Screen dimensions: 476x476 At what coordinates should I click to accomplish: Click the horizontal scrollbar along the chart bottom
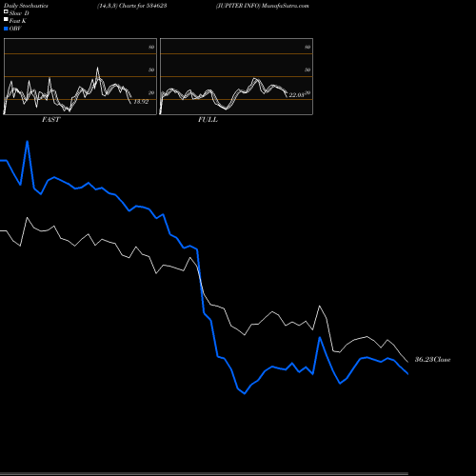tap(204, 474)
